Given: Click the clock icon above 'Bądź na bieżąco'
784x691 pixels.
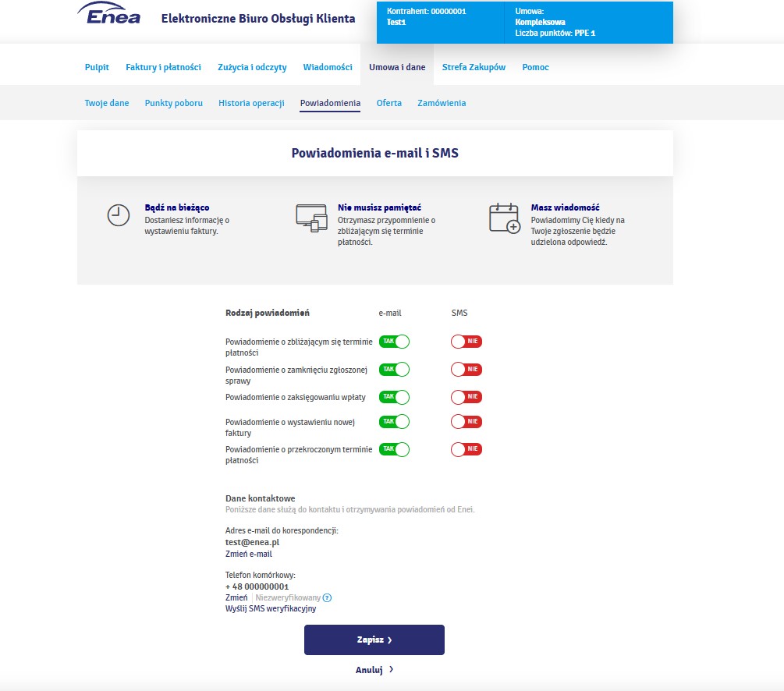Looking at the screenshot, I should click(118, 214).
